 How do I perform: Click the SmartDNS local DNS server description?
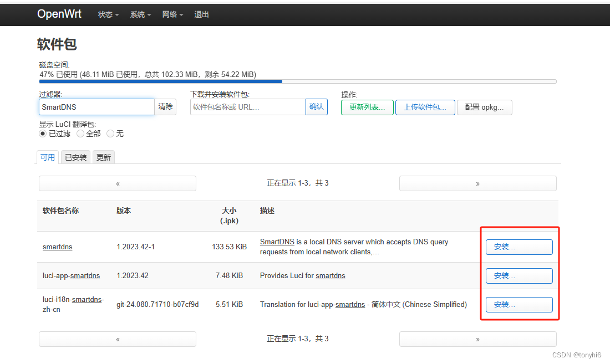tap(354, 247)
